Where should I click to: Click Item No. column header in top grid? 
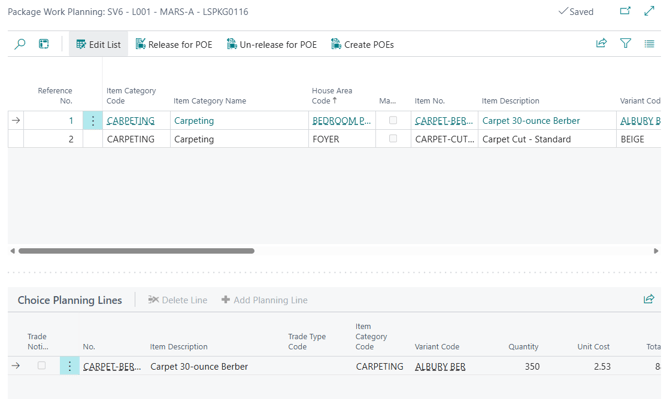429,101
